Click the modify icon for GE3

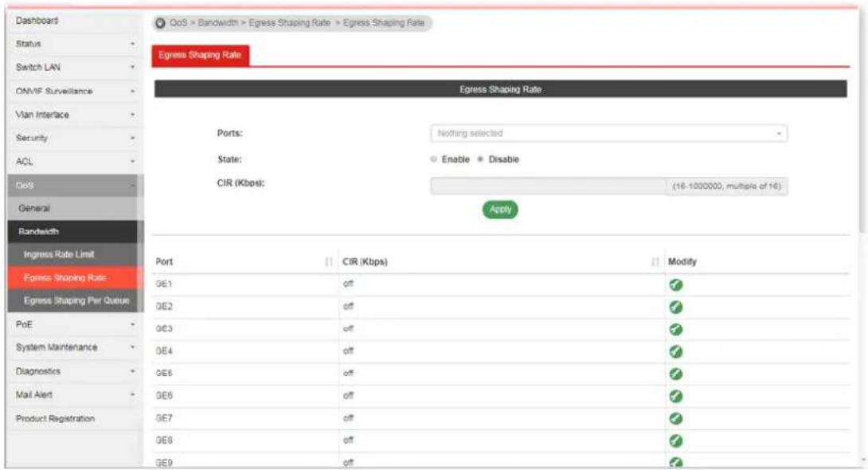(675, 329)
